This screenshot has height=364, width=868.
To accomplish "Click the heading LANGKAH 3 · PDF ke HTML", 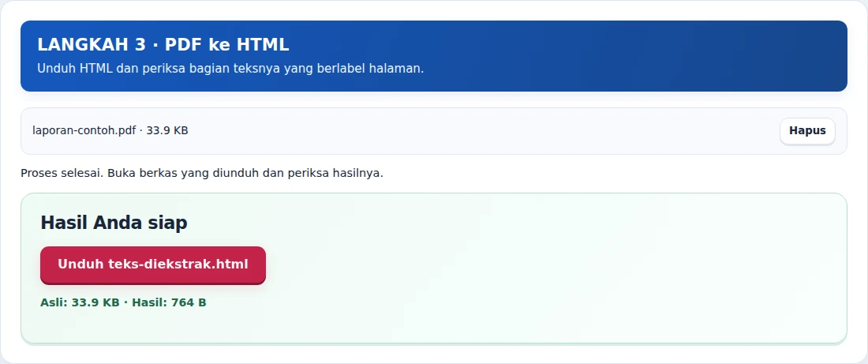I will (163, 45).
